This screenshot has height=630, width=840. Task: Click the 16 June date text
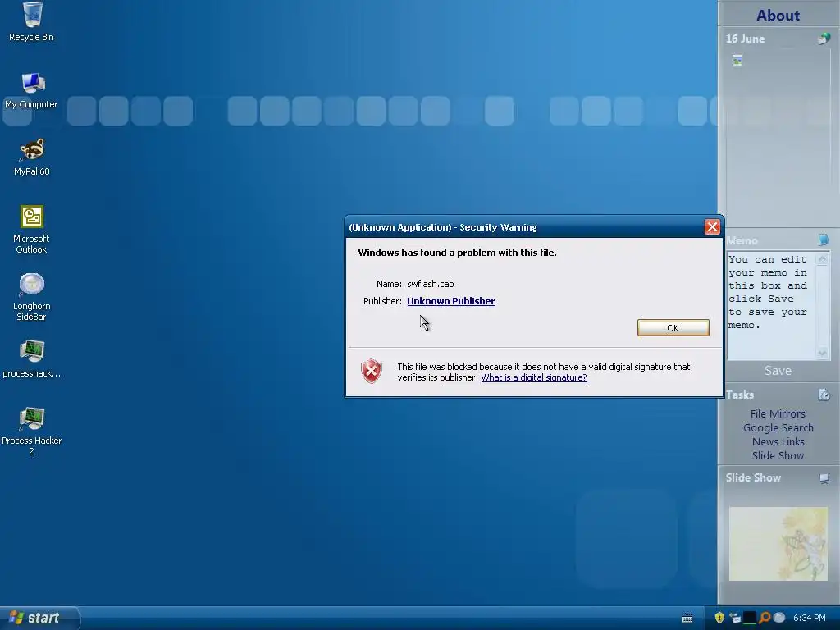(x=745, y=39)
